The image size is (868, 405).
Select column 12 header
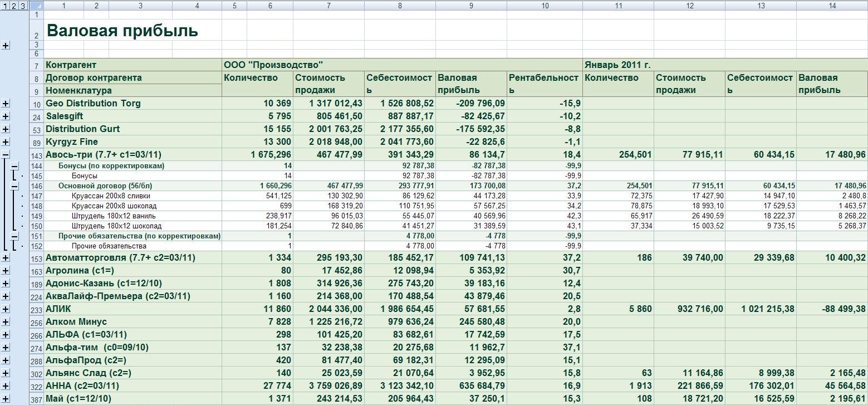[x=689, y=6]
